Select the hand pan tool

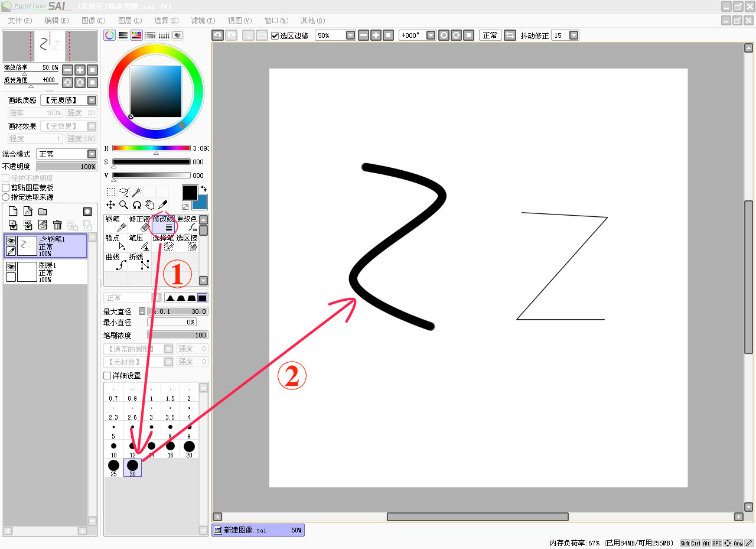(150, 204)
